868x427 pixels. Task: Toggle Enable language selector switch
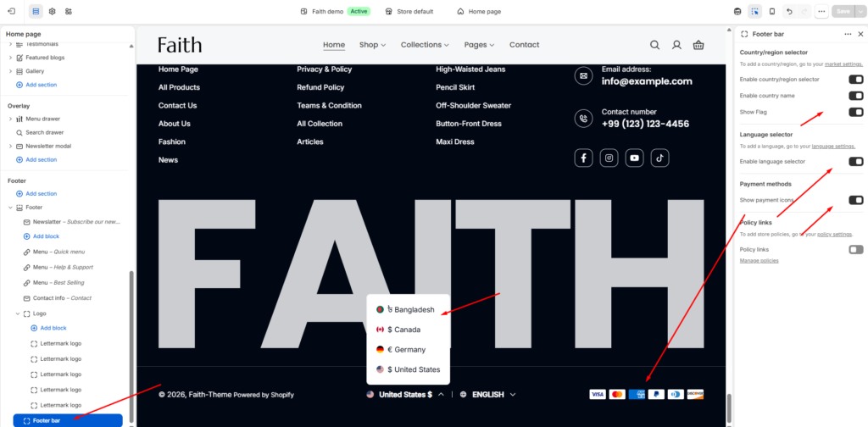pyautogui.click(x=856, y=162)
